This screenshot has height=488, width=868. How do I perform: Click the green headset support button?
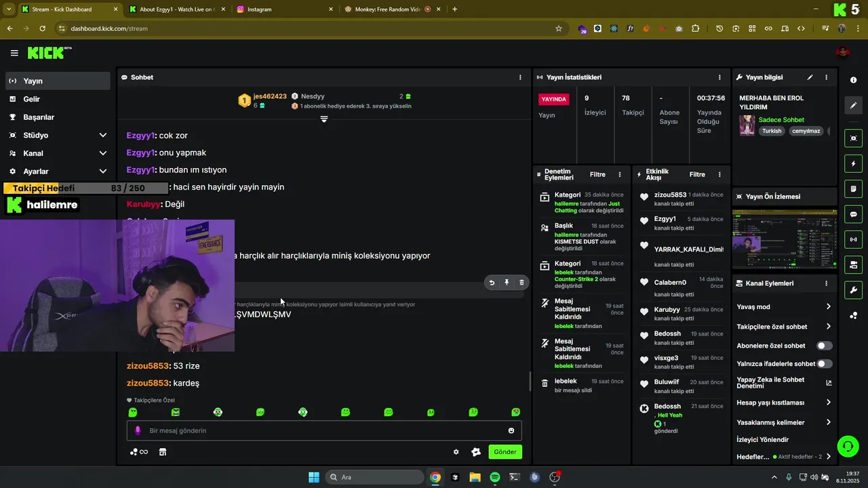pos(848,446)
